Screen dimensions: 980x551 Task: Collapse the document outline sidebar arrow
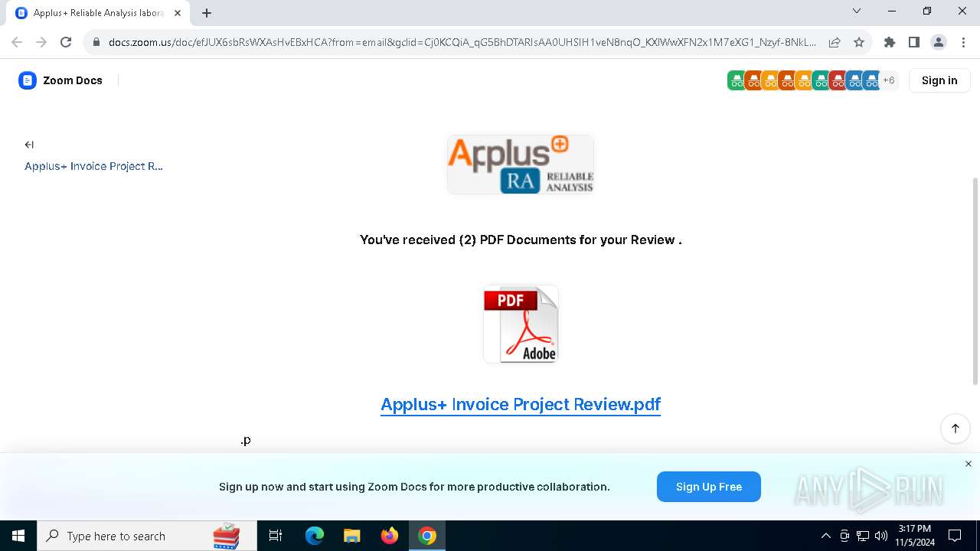pyautogui.click(x=29, y=145)
